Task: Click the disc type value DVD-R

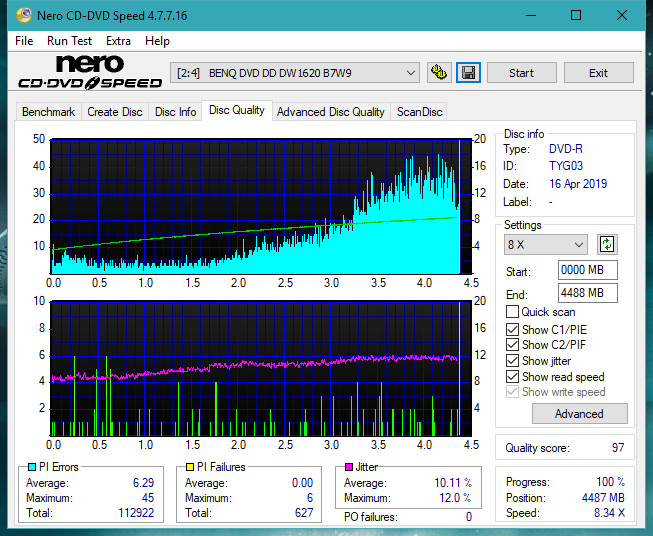Action: pyautogui.click(x=566, y=149)
